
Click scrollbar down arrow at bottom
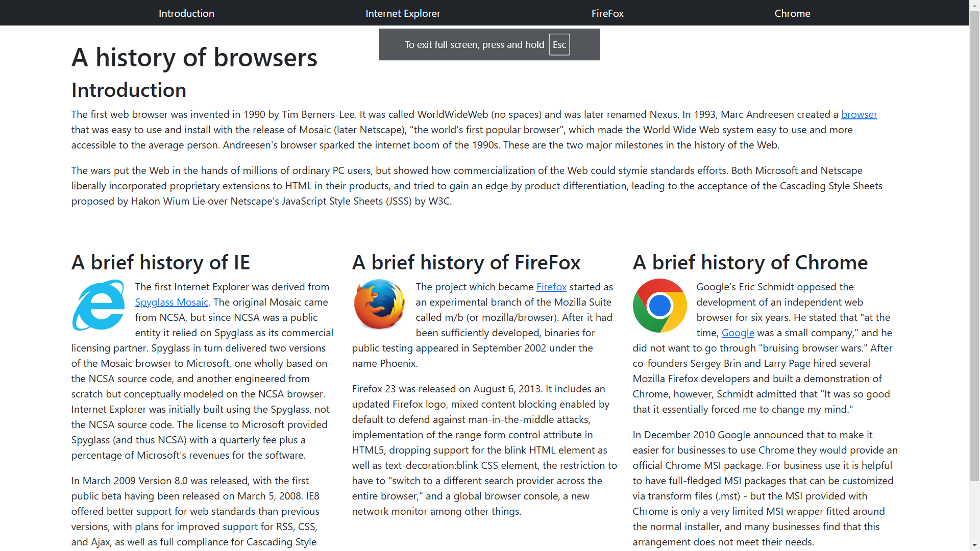[974, 545]
